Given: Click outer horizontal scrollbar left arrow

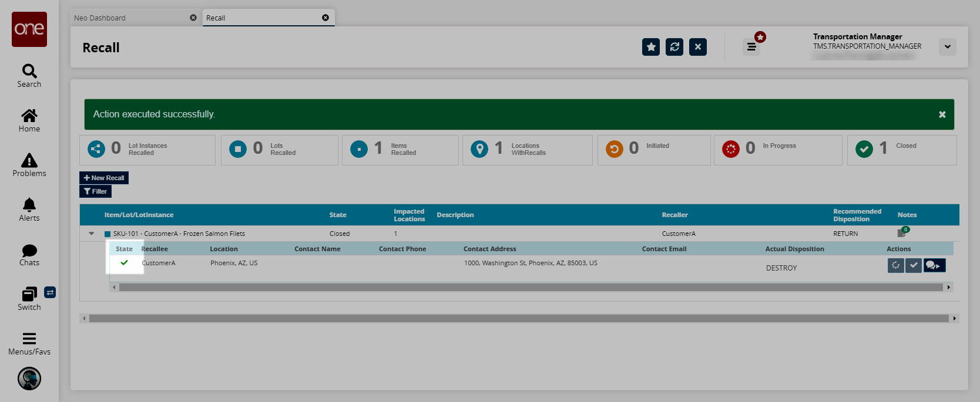Looking at the screenshot, I should 84,318.
